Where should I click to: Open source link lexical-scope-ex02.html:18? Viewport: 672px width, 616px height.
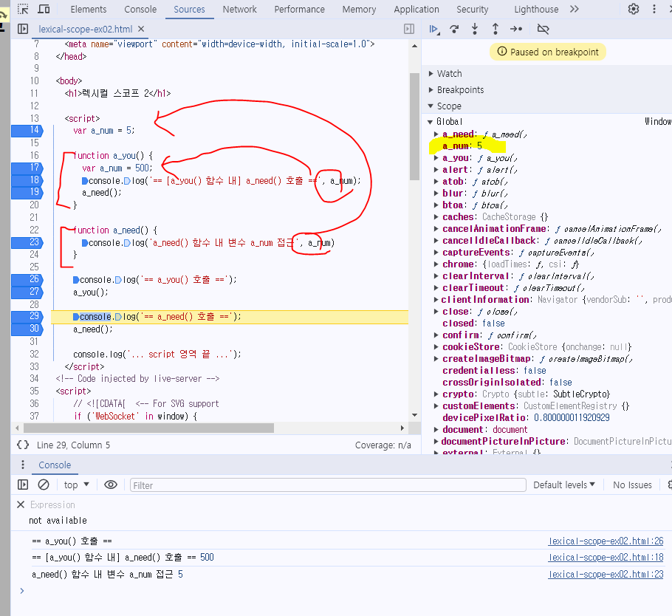[606, 557]
